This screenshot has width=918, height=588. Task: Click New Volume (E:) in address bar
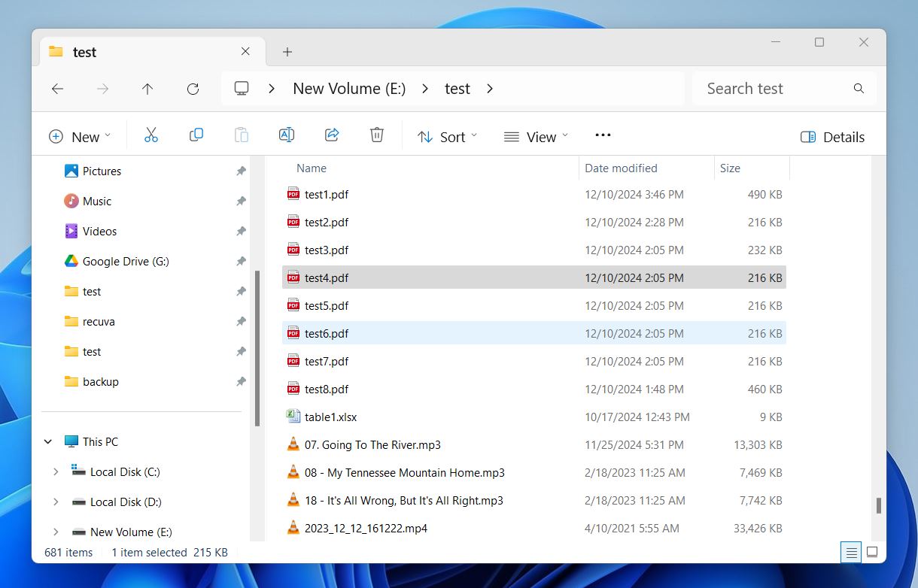(x=349, y=89)
